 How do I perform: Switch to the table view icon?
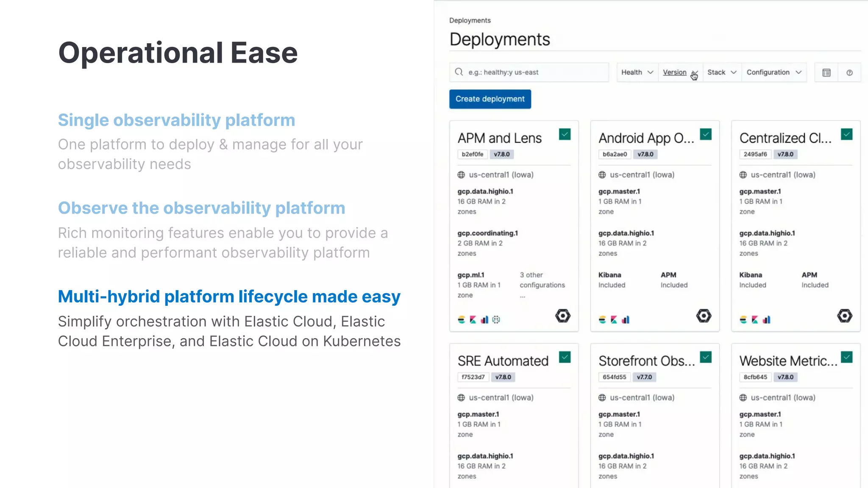[826, 72]
